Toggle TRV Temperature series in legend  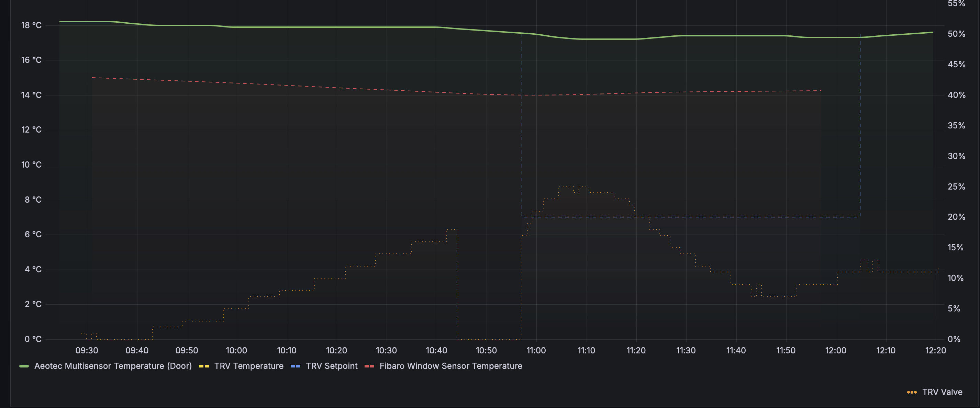click(x=248, y=366)
